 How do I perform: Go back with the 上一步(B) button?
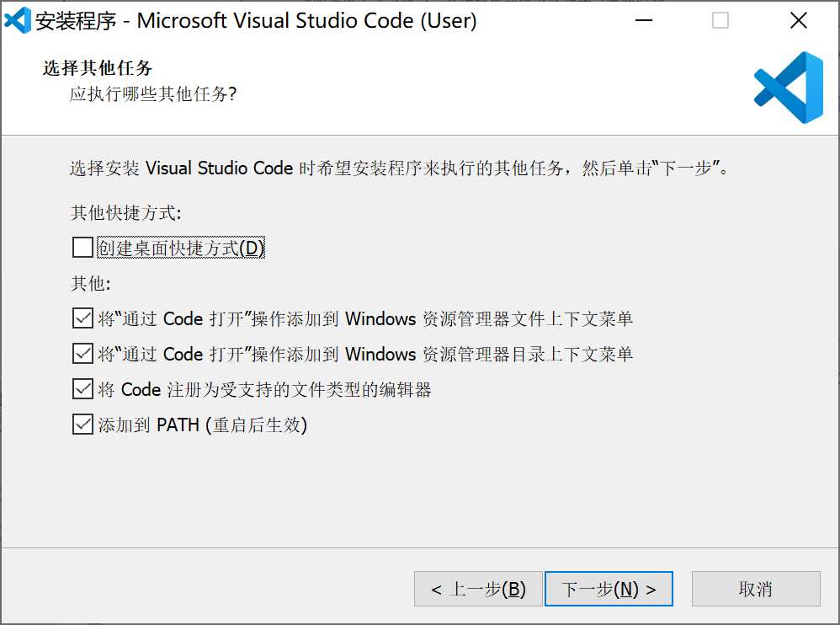tap(478, 589)
